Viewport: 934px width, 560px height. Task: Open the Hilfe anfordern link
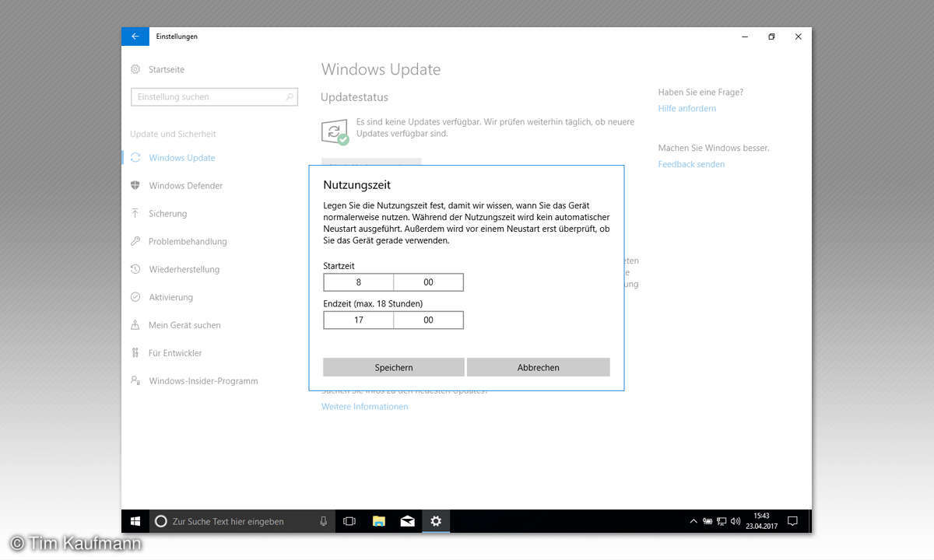tap(687, 108)
